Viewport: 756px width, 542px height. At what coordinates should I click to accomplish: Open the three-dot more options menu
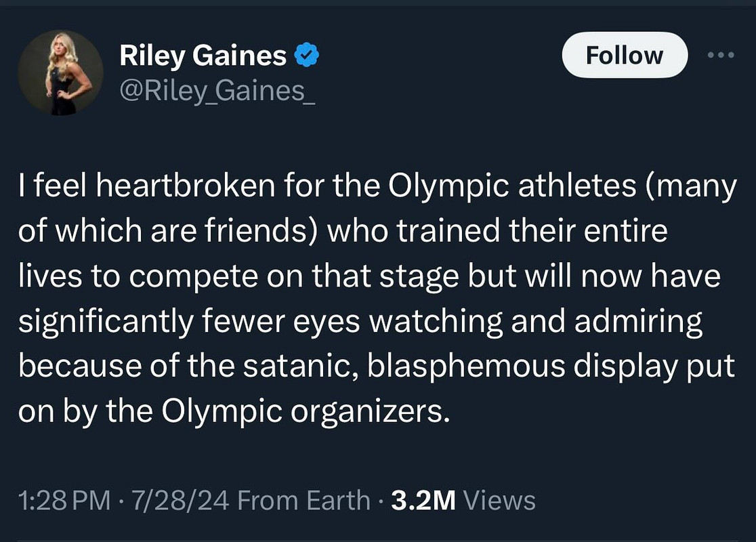click(x=721, y=55)
